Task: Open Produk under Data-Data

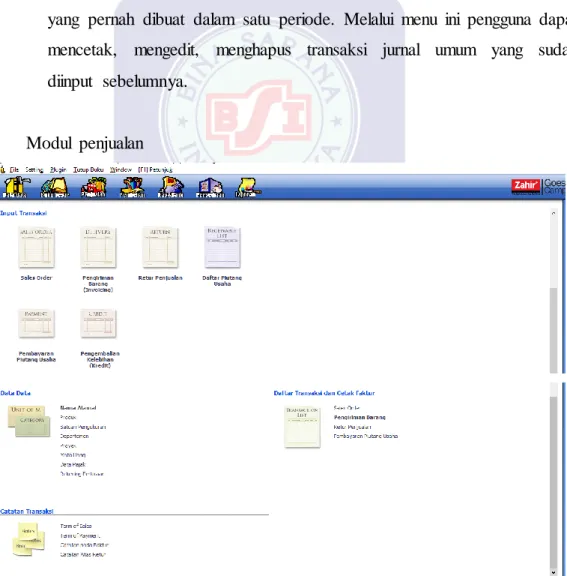Action: pos(68,417)
